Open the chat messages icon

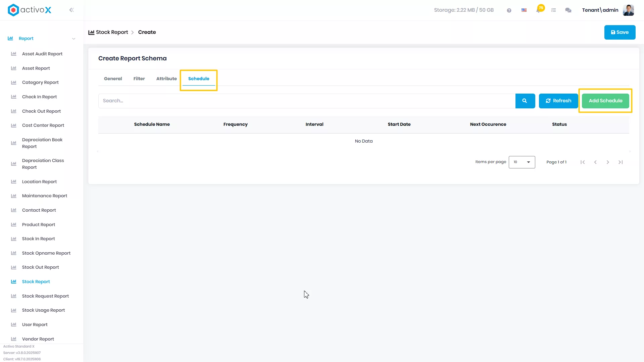(x=568, y=10)
